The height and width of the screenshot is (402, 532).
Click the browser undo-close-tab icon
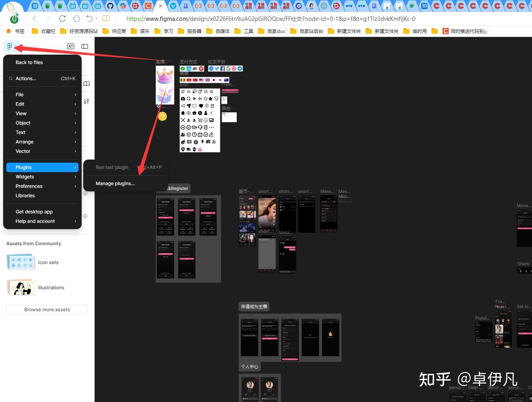90,18
